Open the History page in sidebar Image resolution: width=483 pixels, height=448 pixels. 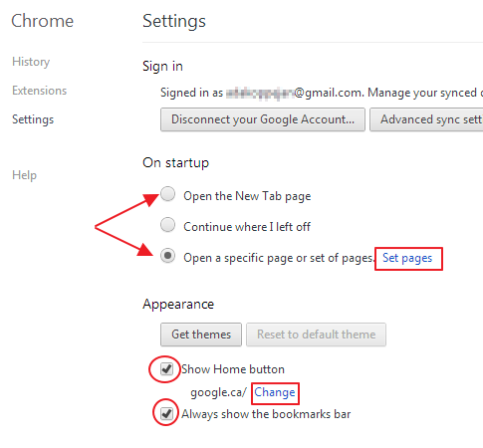pos(31,62)
